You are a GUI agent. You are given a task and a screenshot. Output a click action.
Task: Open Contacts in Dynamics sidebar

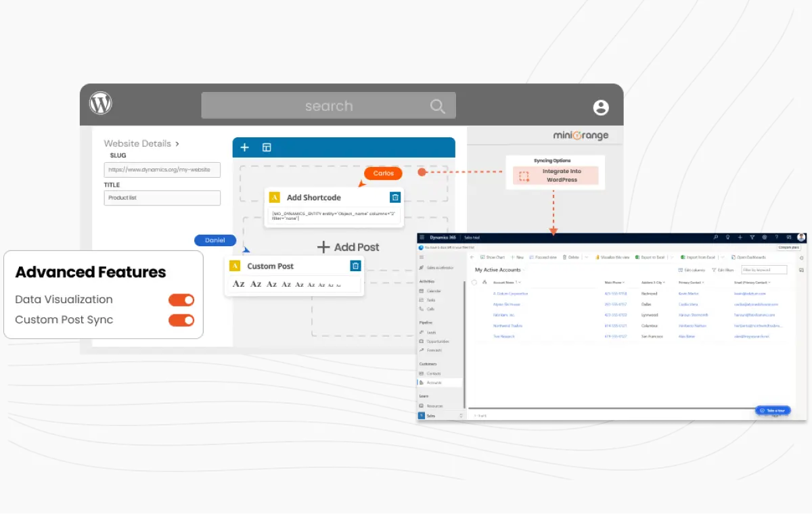pyautogui.click(x=430, y=373)
